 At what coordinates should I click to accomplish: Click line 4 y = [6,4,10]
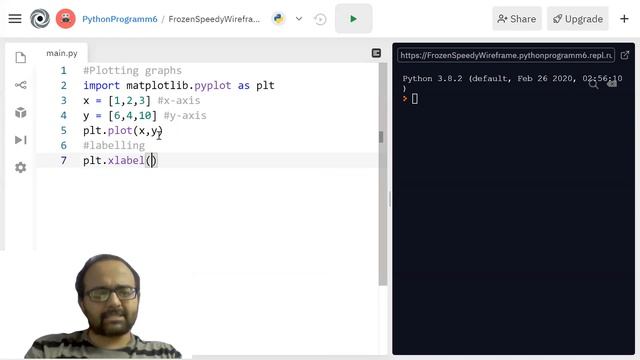pos(120,116)
